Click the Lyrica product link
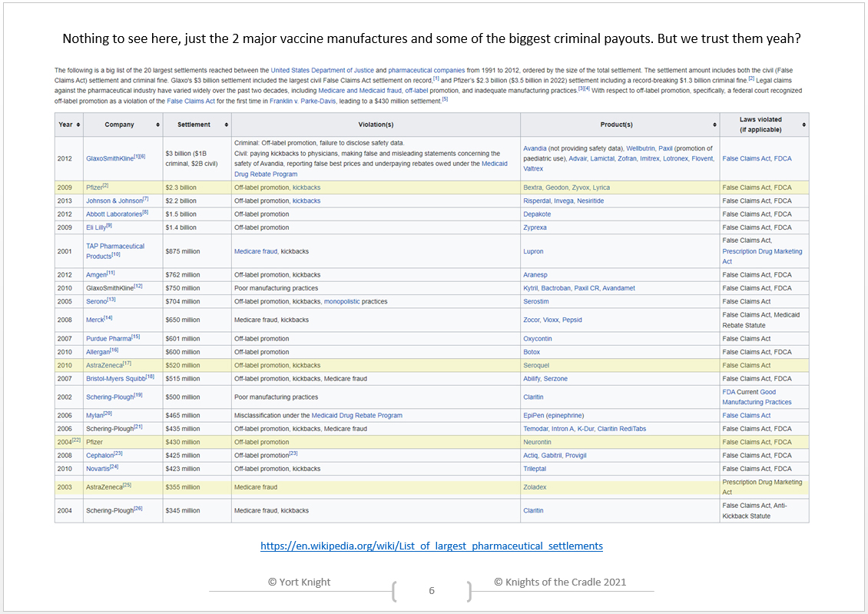The width and height of the screenshot is (868, 614). click(x=601, y=188)
